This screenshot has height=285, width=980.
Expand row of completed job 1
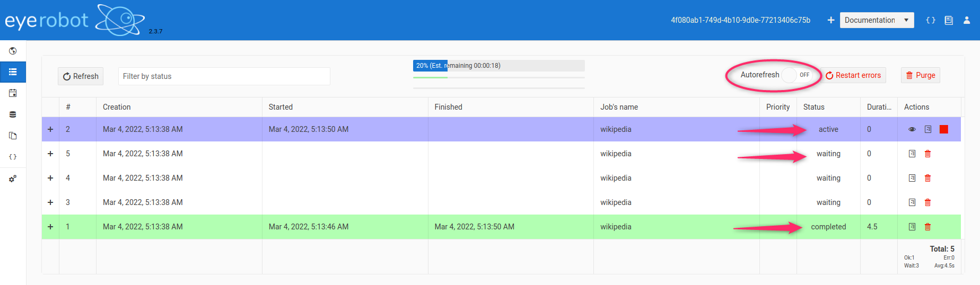click(50, 227)
